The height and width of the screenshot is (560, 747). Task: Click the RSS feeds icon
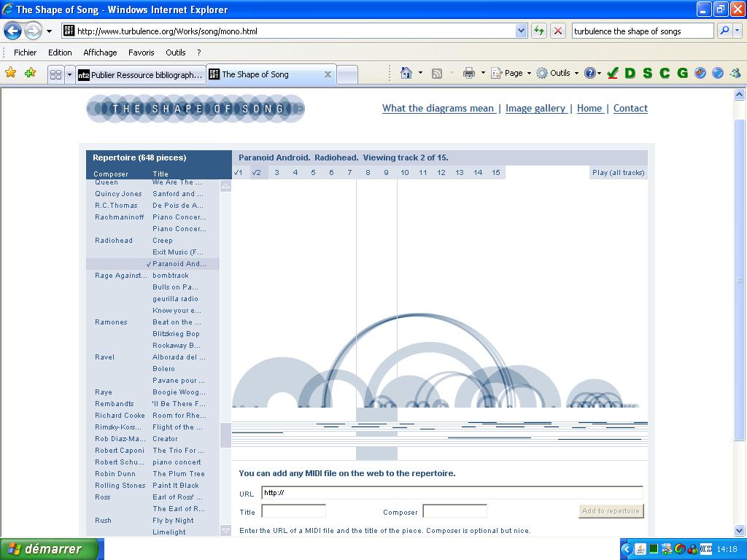(x=437, y=74)
